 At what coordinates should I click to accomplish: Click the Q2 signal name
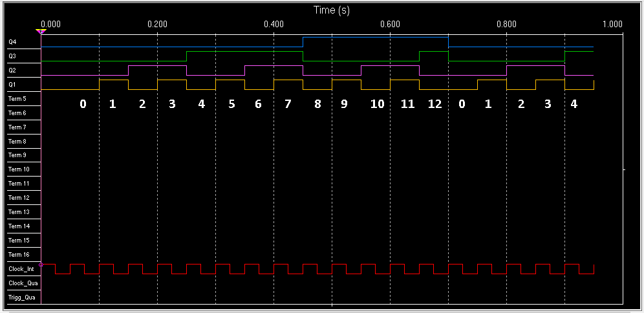click(12, 70)
